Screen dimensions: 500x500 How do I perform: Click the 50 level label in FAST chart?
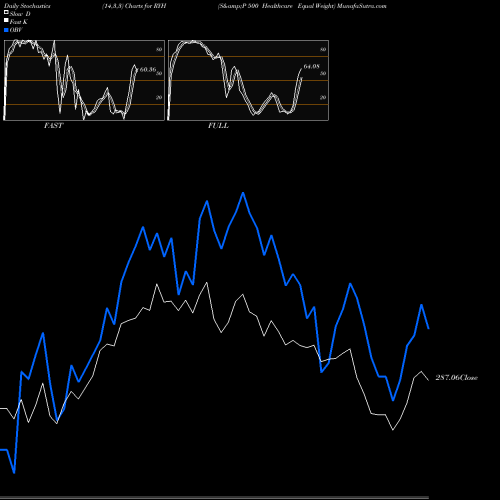159,73
